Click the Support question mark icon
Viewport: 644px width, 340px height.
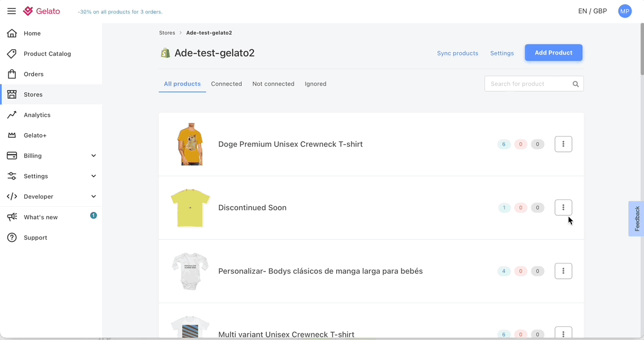tap(12, 237)
